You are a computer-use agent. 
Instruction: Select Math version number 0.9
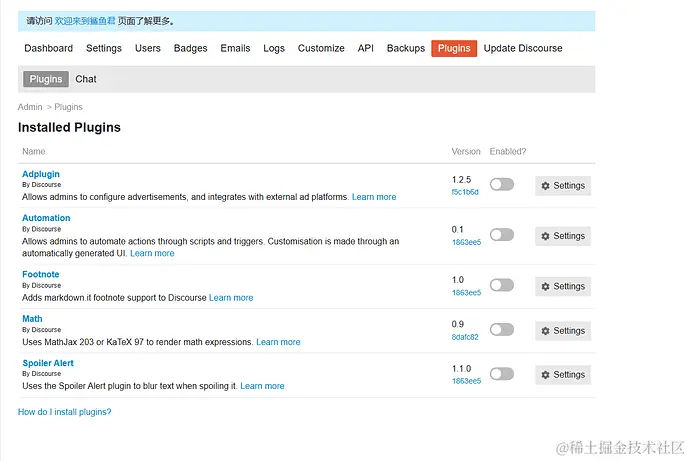click(458, 324)
